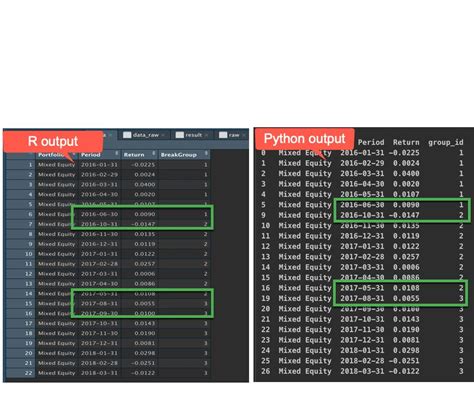The image size is (474, 410).
Task: Click the Python row indexed 19
Action: 363,298
